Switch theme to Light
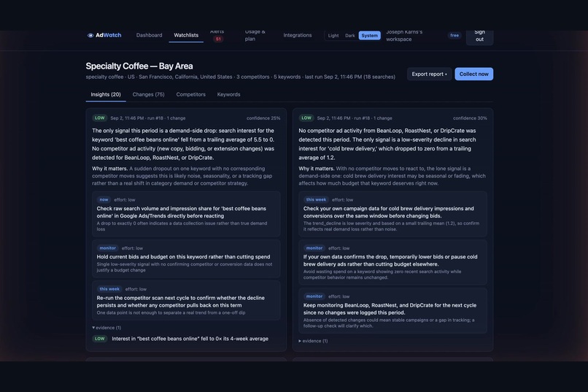The image size is (588, 392). click(333, 36)
